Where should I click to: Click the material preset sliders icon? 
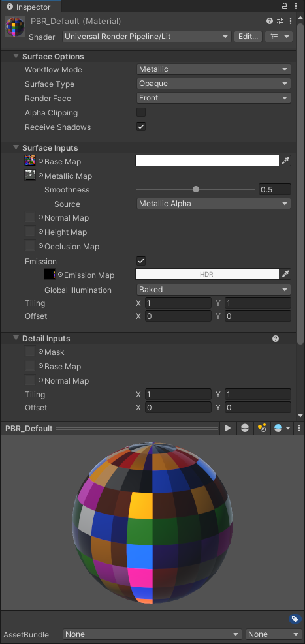tap(280, 21)
